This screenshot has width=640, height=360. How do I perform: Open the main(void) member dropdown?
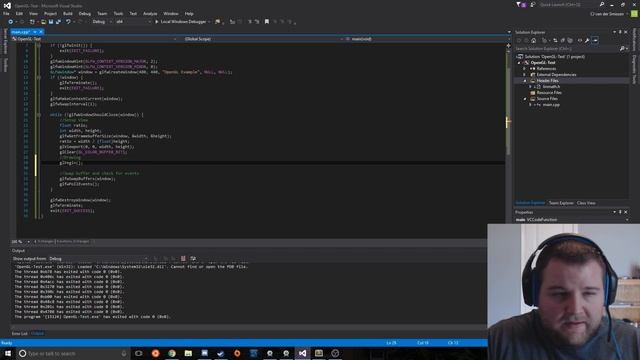pos(426,39)
